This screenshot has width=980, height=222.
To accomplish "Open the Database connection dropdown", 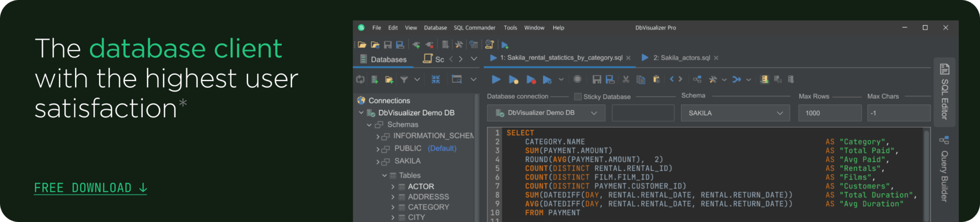I will (x=546, y=113).
